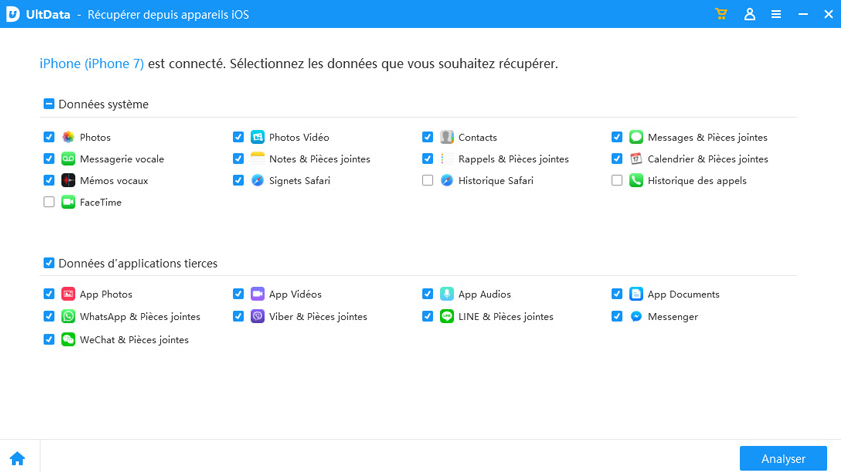This screenshot has width=841, height=472.
Task: Click the Mémos vocaux label
Action: (113, 181)
